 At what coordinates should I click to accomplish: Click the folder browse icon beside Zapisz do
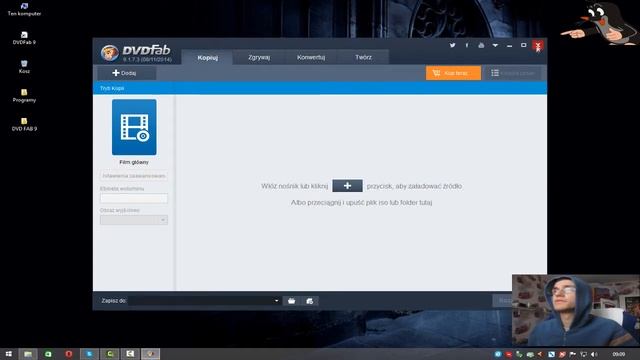click(x=291, y=301)
